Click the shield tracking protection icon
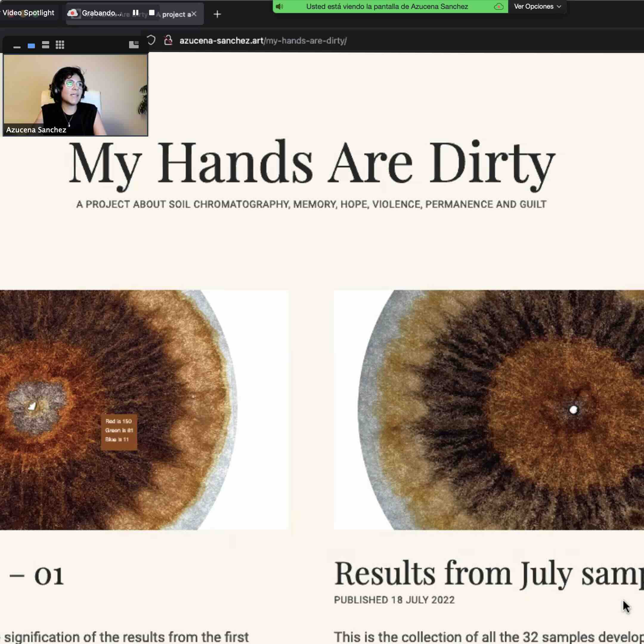 point(151,40)
